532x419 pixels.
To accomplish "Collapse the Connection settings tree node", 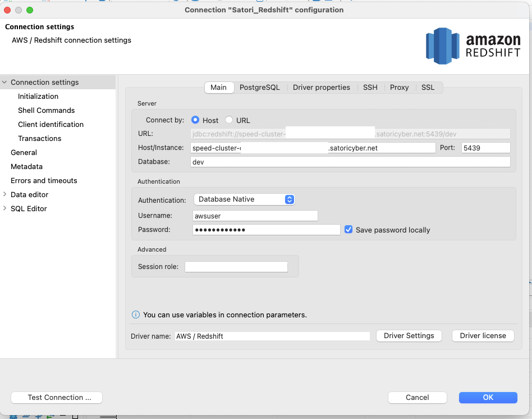I will tap(5, 83).
